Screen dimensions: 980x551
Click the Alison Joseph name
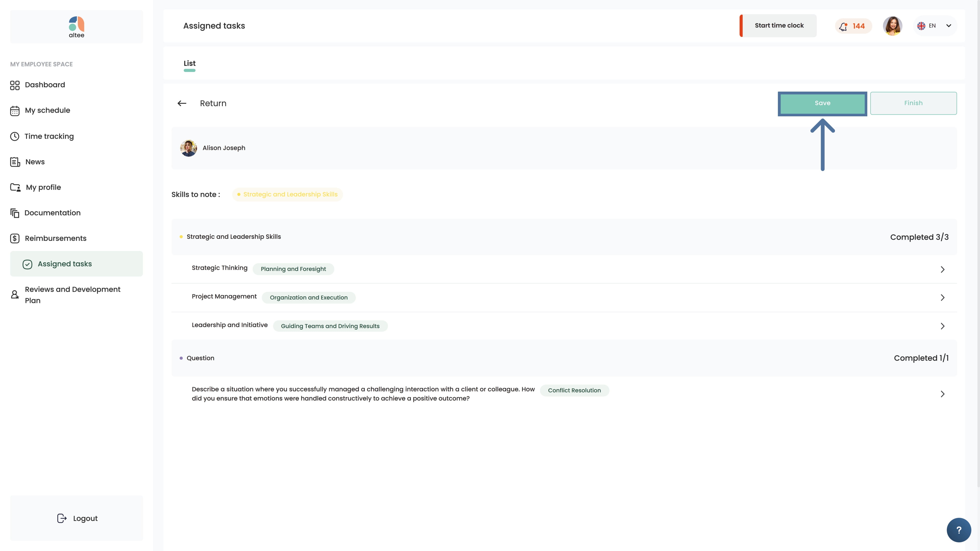224,148
